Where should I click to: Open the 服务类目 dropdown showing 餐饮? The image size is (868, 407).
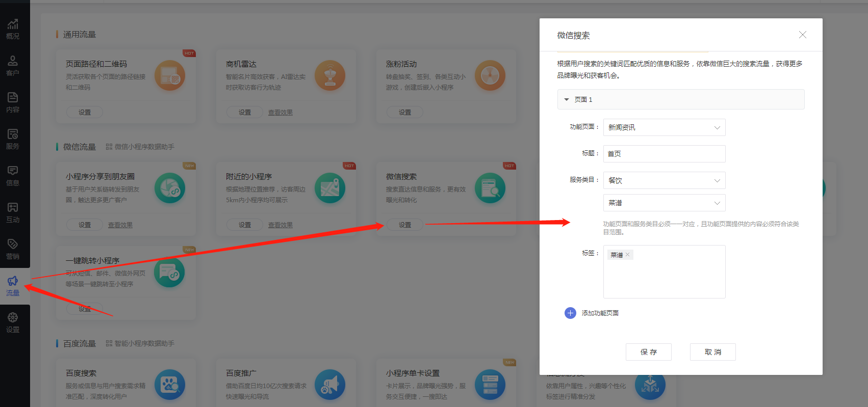(x=664, y=180)
